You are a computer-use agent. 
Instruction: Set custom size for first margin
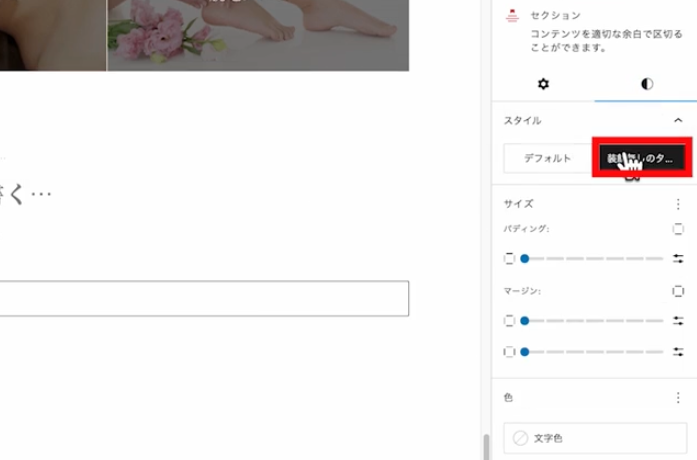(678, 321)
